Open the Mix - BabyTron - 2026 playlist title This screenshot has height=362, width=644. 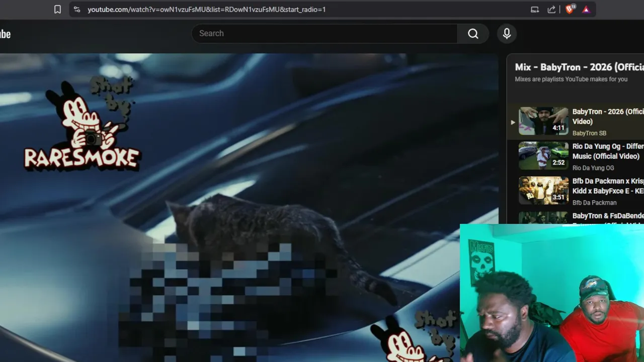coord(579,67)
